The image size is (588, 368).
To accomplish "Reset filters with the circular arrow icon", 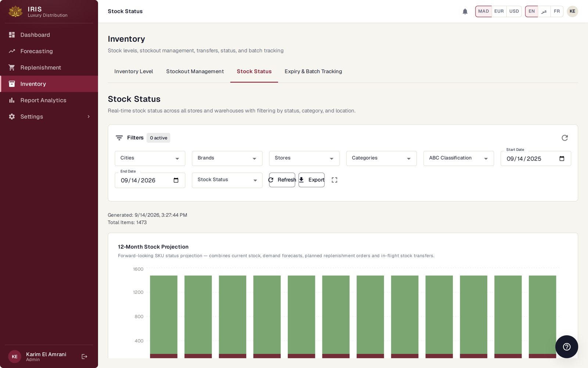I will 565,138.
